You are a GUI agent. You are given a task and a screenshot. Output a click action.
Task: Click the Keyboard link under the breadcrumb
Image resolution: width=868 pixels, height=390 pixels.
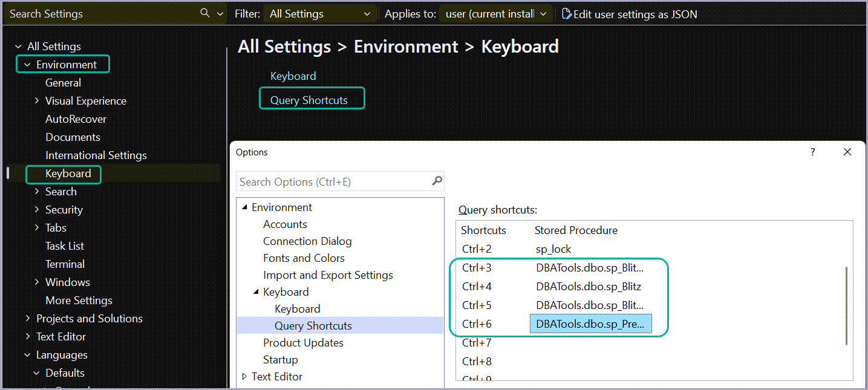pyautogui.click(x=293, y=76)
